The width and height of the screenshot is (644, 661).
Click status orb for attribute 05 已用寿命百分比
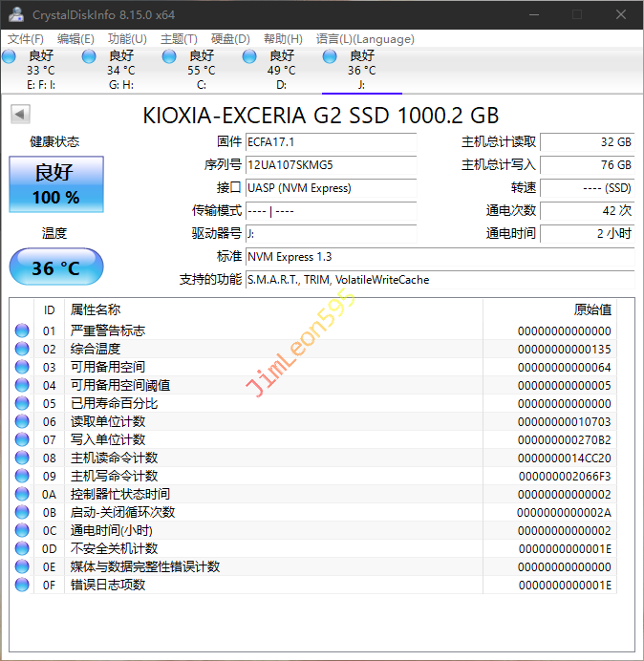point(22,403)
